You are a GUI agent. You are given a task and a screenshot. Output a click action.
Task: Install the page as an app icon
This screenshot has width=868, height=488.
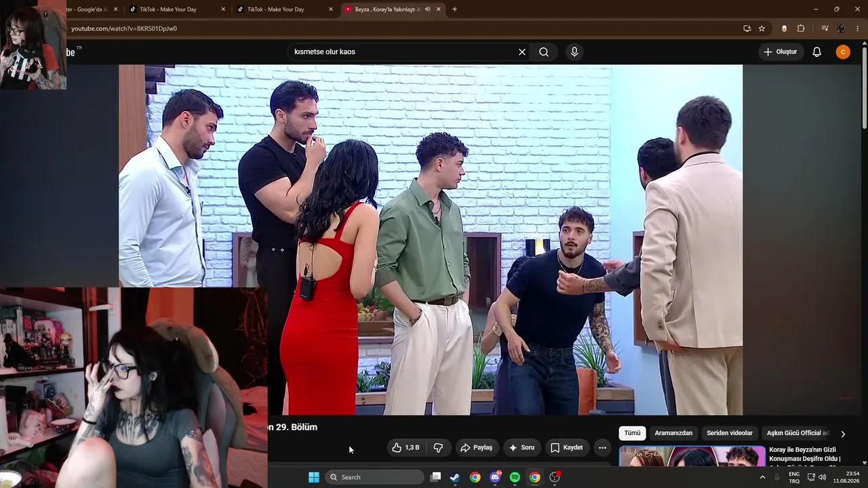[747, 28]
